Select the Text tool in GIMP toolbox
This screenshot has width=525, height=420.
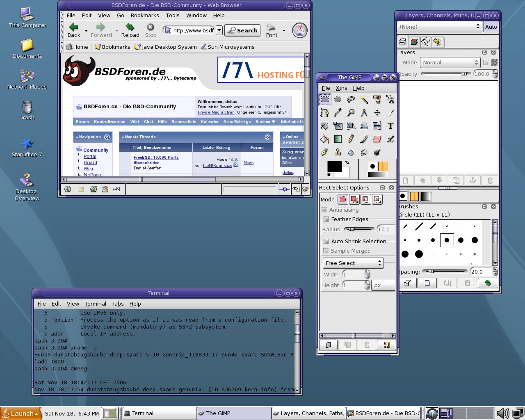[390, 126]
